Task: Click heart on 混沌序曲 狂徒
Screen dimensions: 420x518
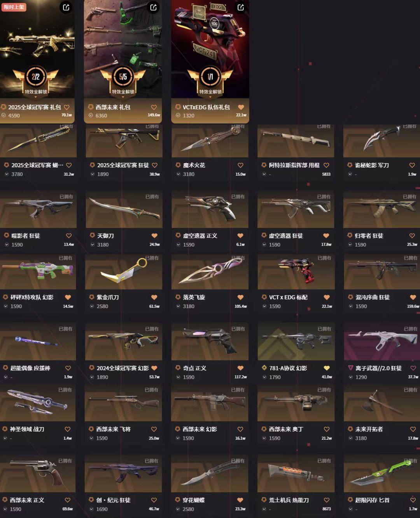Action: [413, 297]
